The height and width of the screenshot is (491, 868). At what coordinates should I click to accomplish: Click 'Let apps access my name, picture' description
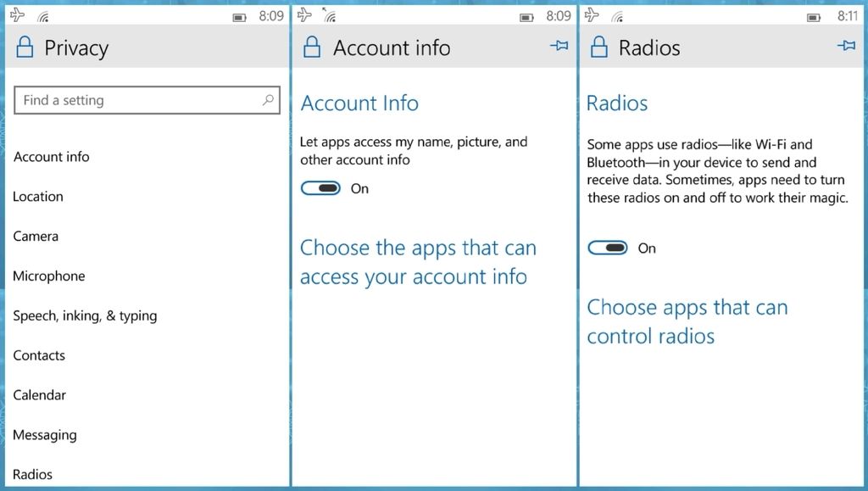[x=414, y=151]
